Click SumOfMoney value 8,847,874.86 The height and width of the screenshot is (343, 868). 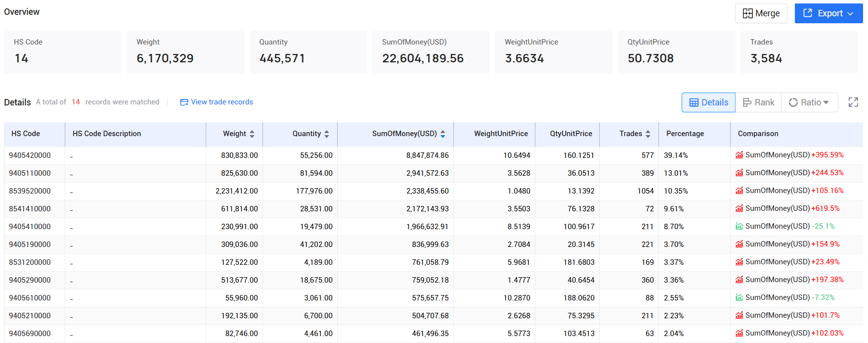(428, 155)
